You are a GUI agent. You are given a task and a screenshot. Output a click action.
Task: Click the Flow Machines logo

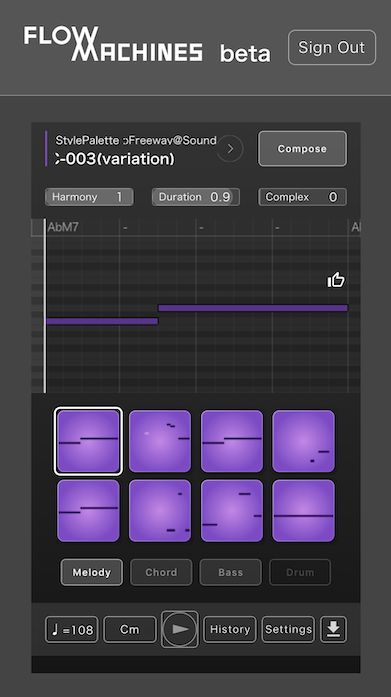pyautogui.click(x=113, y=44)
